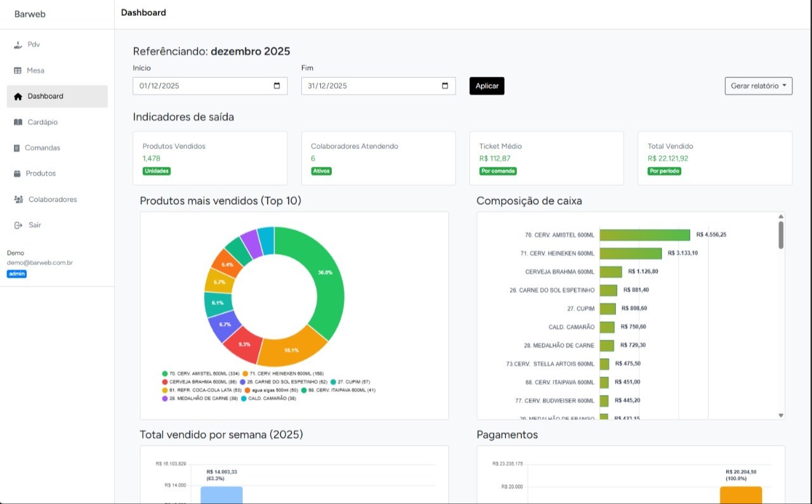Click the Composição de caixa scrollbar down arrow

781,415
